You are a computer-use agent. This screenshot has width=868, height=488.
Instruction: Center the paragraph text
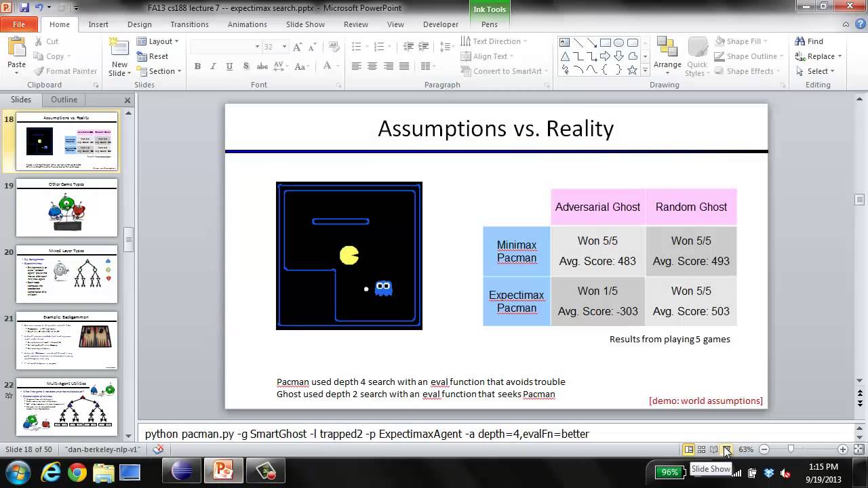pyautogui.click(x=372, y=66)
